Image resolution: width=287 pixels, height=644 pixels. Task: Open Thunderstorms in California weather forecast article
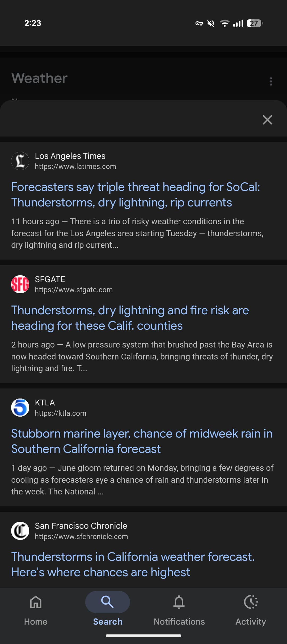coord(133,565)
